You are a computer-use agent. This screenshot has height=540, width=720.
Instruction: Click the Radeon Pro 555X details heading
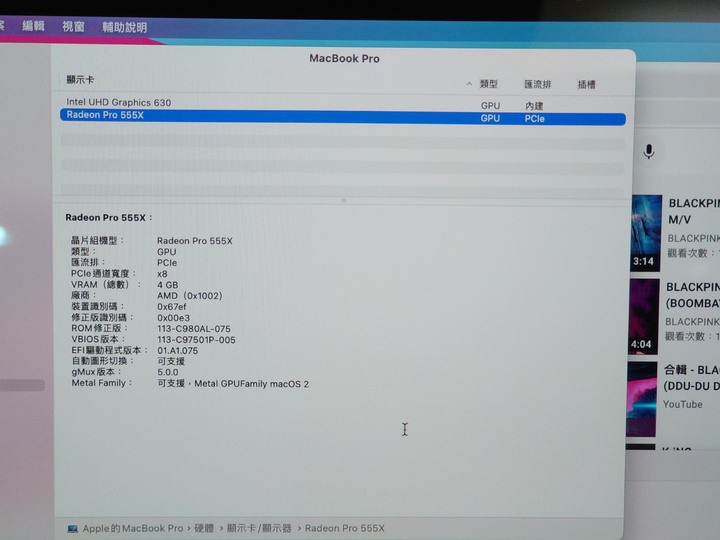[x=109, y=218]
